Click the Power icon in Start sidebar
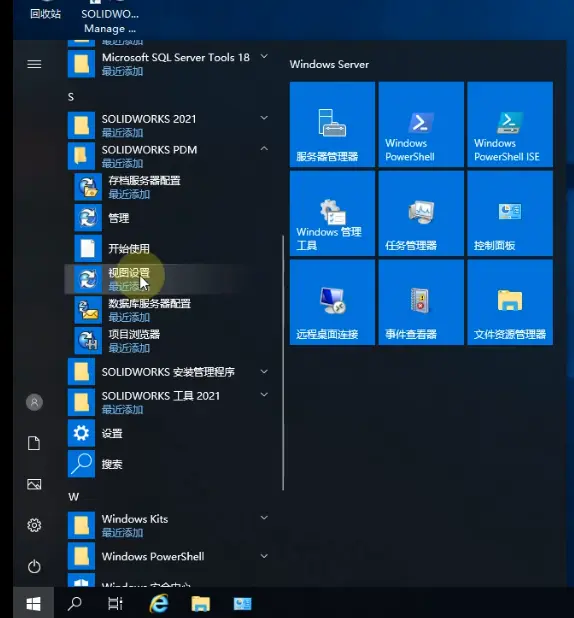The height and width of the screenshot is (618, 574). coord(34,566)
